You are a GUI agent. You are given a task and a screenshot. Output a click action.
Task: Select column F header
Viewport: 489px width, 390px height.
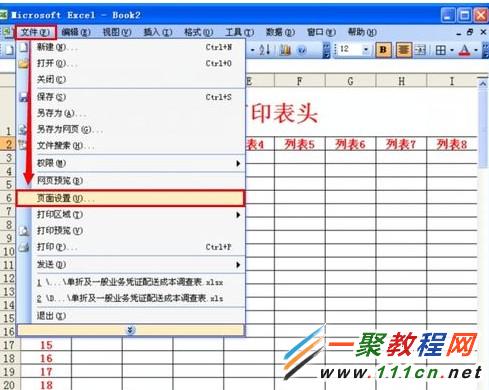click(x=300, y=81)
